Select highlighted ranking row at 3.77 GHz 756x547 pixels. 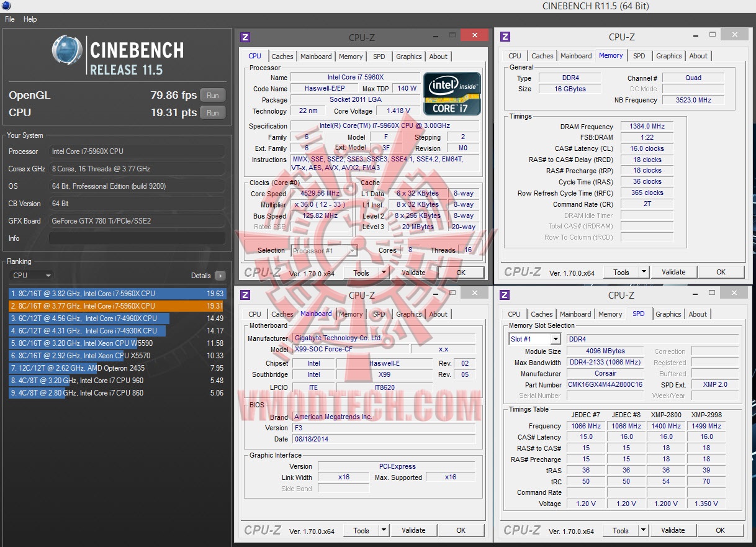tap(117, 306)
